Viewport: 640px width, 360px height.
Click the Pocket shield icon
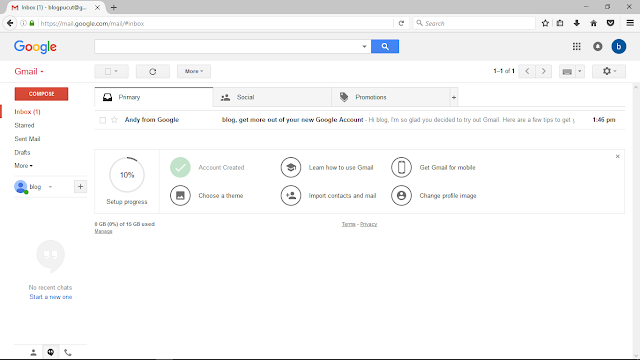click(x=611, y=23)
